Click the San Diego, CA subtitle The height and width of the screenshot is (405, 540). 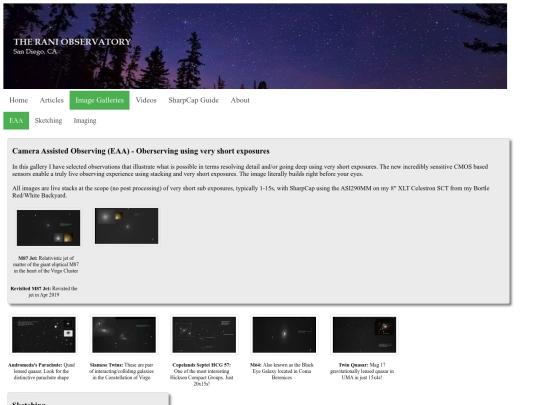point(35,52)
